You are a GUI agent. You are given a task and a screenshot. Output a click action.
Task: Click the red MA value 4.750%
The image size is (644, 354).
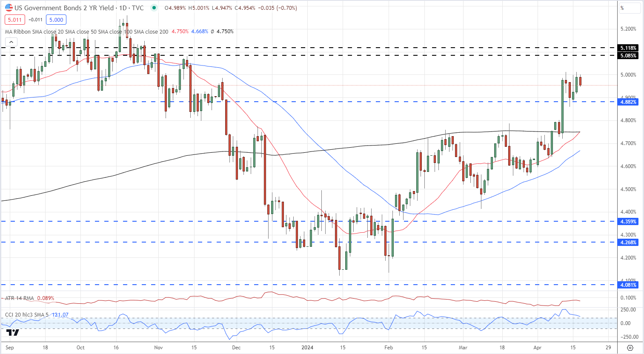(x=180, y=31)
